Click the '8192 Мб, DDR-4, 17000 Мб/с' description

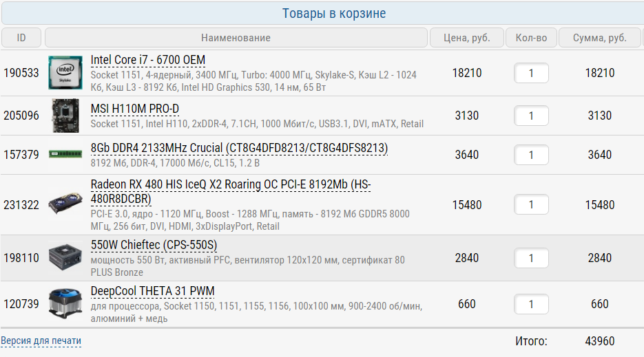[x=175, y=163]
